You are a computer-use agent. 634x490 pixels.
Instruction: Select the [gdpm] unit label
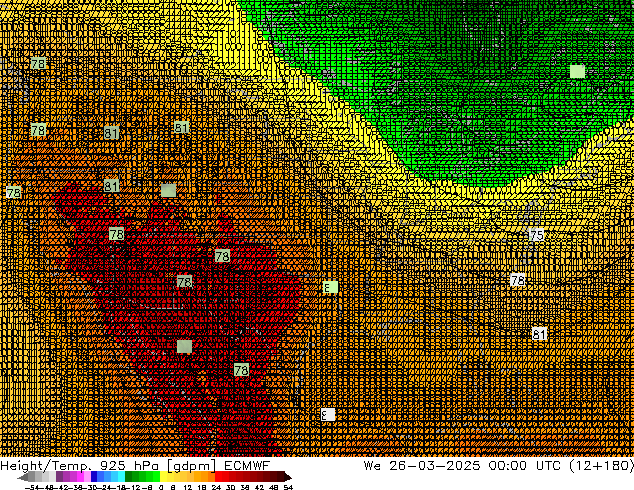pos(192,466)
